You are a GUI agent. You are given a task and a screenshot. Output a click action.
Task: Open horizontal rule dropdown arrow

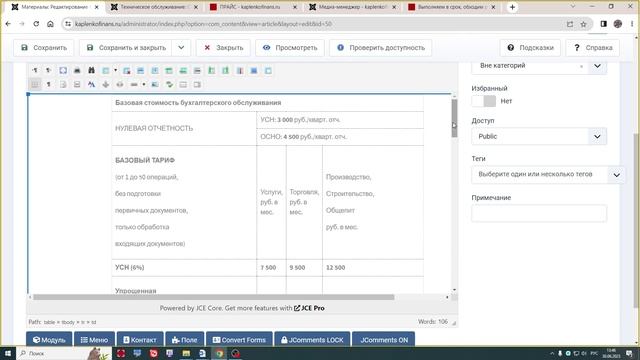click(144, 84)
